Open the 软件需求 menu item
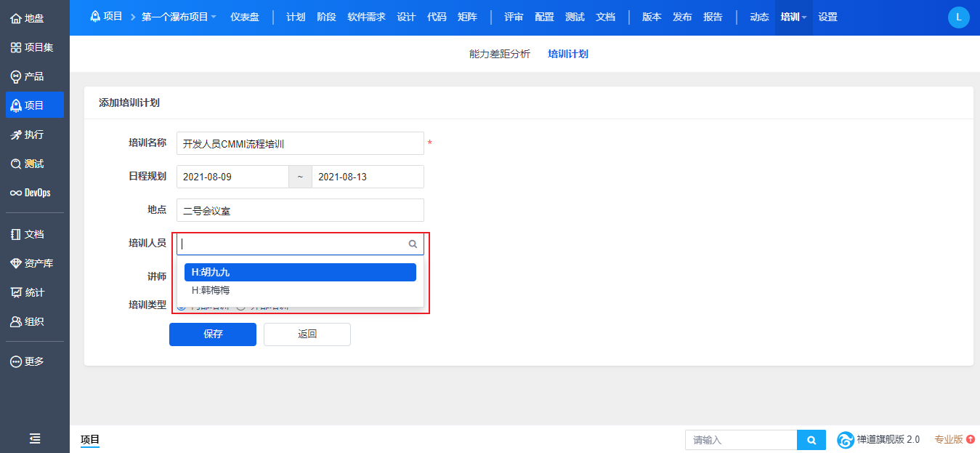Screen dimensions: 980x453 [366, 17]
